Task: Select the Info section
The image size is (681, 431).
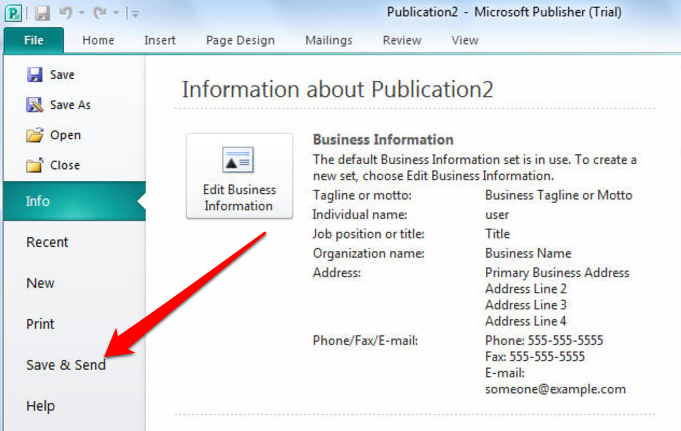Action: point(74,201)
